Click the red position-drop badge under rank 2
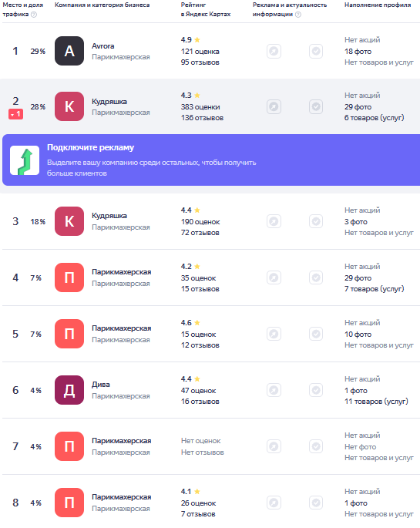The height and width of the screenshot is (528, 420). pos(16,115)
